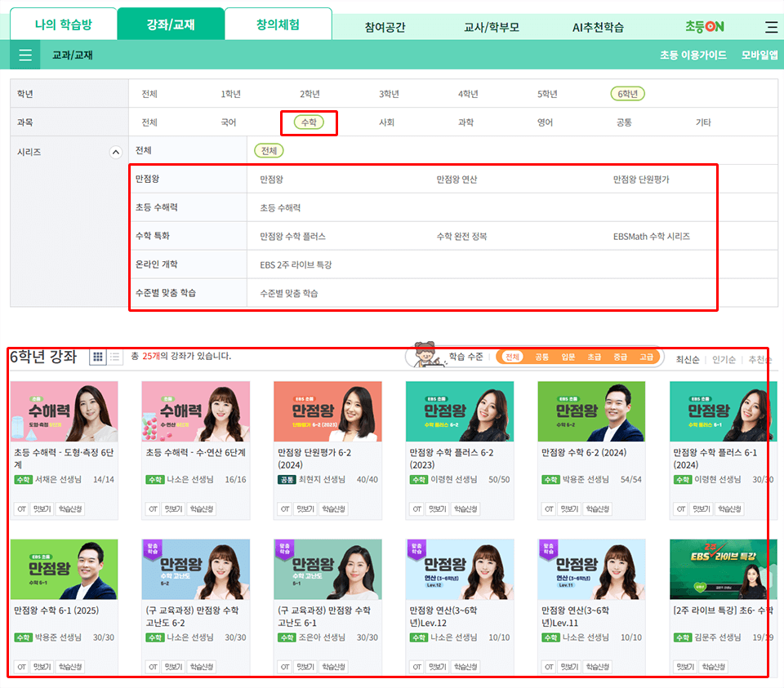Open 초등 이용가이드 link
The image size is (784, 688).
click(x=693, y=55)
